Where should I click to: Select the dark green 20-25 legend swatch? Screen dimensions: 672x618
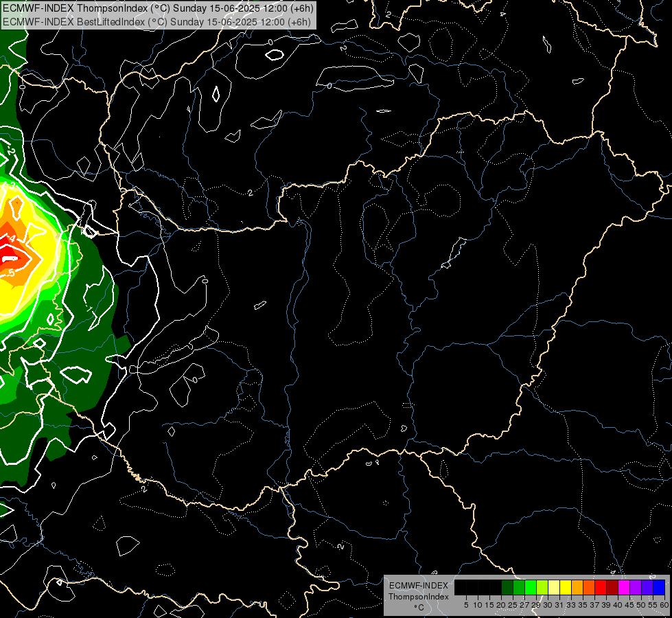(x=507, y=588)
